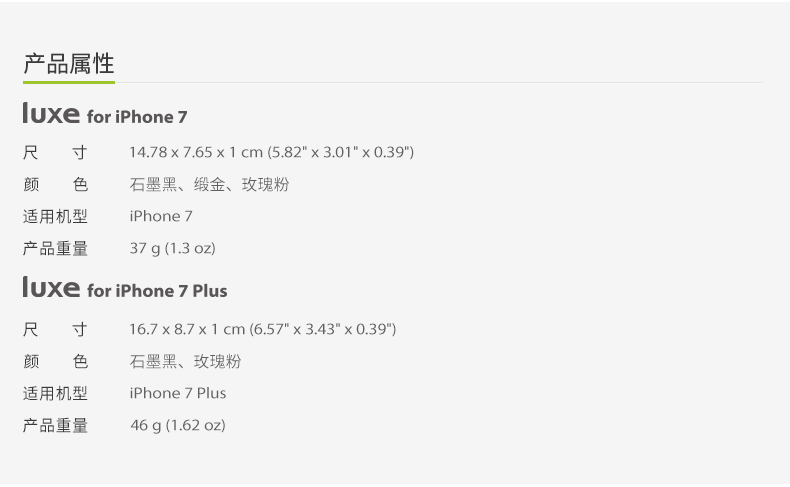Click the 颜色 label beside 石墨黑、缎金、玫瑰粉
Screen dimensions: 790x487
click(55, 185)
